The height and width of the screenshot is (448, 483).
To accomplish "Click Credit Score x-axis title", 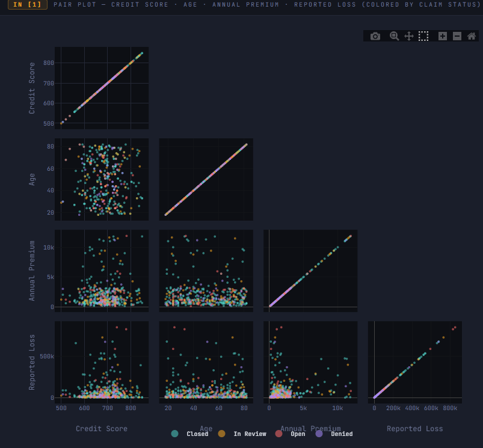I will click(x=102, y=429).
